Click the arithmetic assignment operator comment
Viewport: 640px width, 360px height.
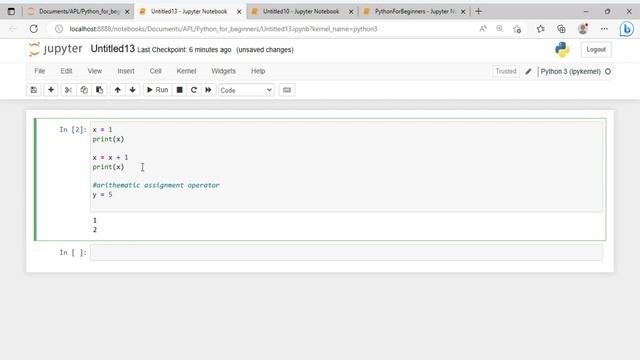coord(156,185)
